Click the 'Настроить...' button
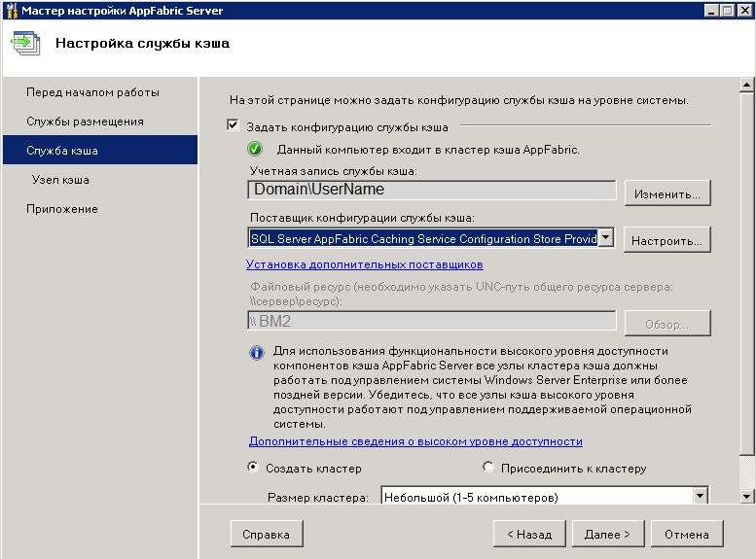 (x=667, y=240)
